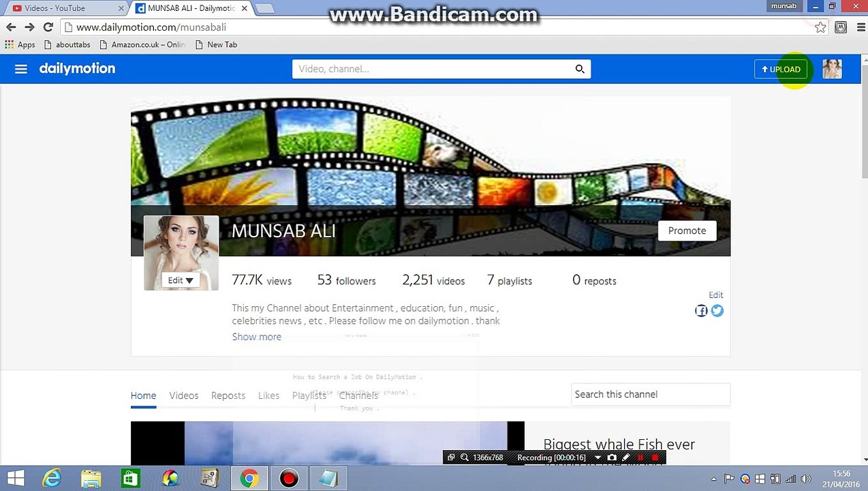Click the Promote button
Image resolution: width=868 pixels, height=491 pixels.
coord(687,230)
